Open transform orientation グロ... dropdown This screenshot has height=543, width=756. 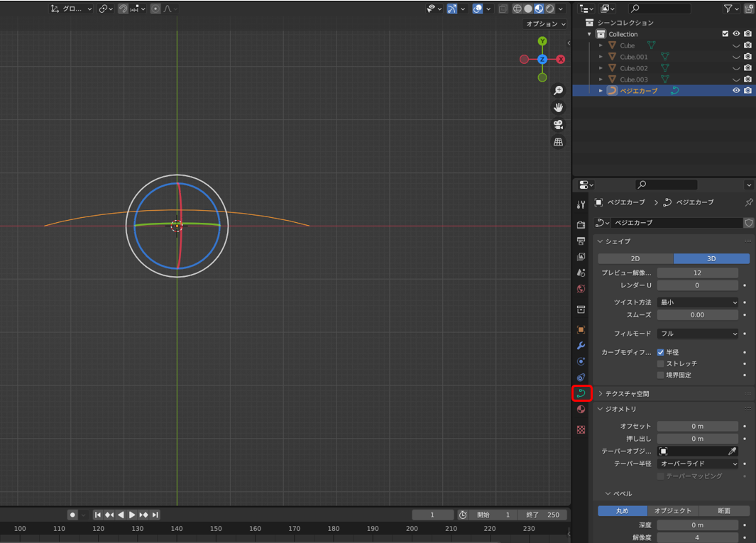coord(72,9)
